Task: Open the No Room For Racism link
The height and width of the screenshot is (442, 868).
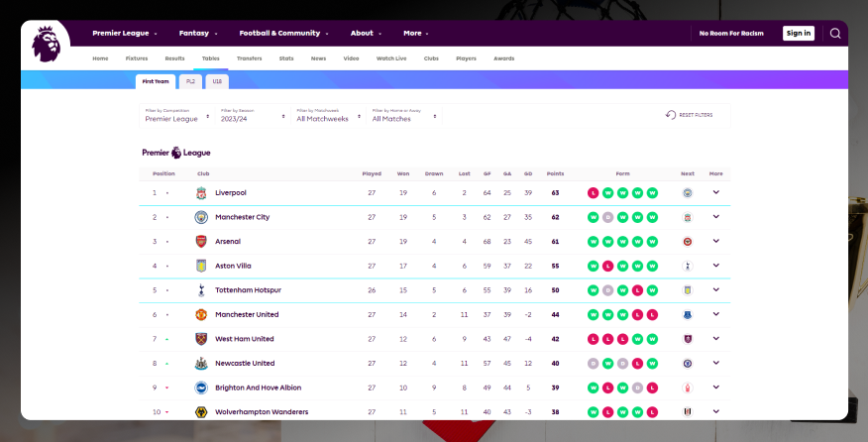Action: (x=731, y=34)
